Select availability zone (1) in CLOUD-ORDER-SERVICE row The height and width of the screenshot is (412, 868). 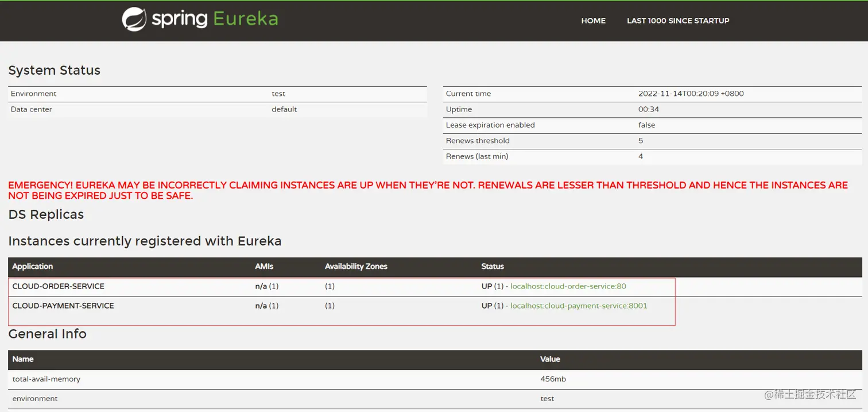coord(330,286)
